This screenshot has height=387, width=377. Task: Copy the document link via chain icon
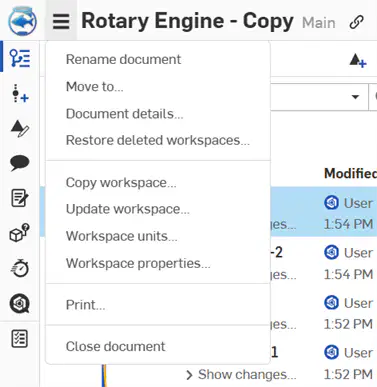(x=356, y=22)
